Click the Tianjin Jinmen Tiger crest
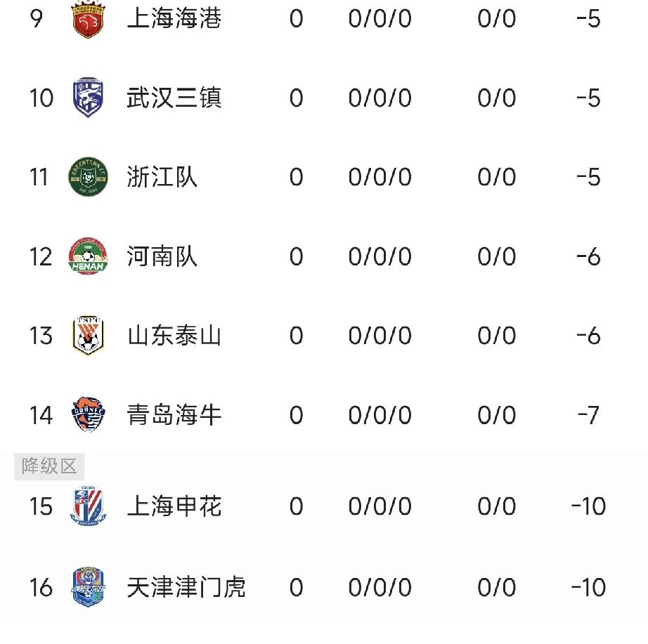This screenshot has height=644, width=648. point(88,586)
